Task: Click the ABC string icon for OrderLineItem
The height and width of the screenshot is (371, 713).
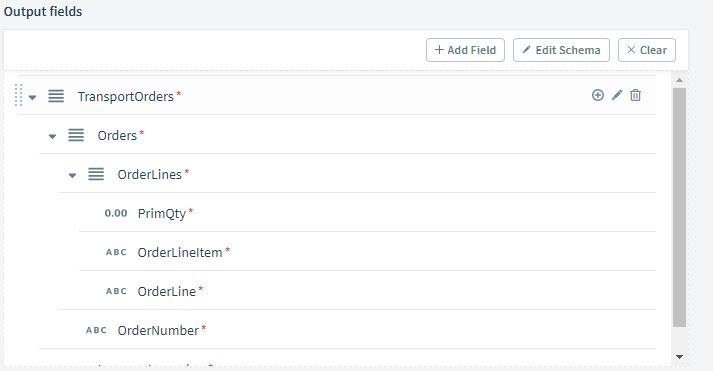Action: tap(116, 252)
